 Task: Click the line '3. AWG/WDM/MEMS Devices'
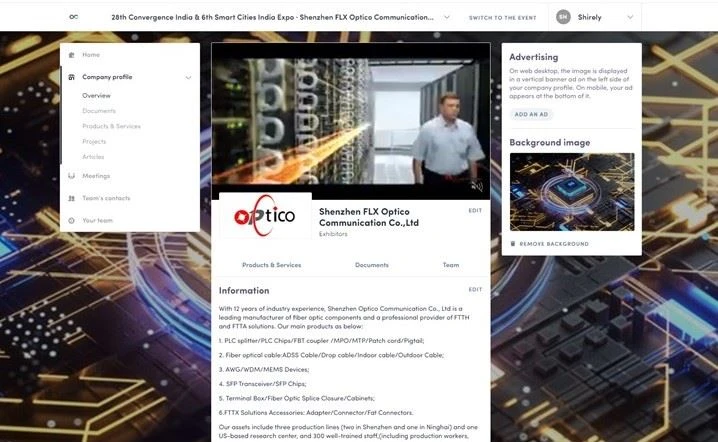click(264, 369)
